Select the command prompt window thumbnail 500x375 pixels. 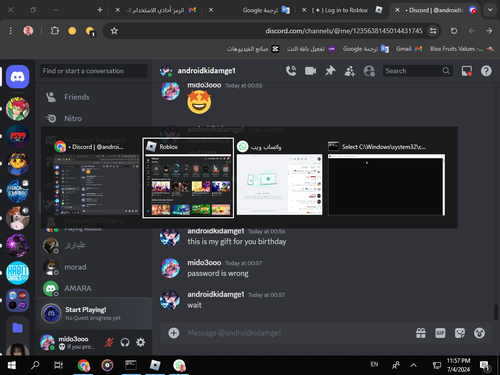[x=386, y=184]
